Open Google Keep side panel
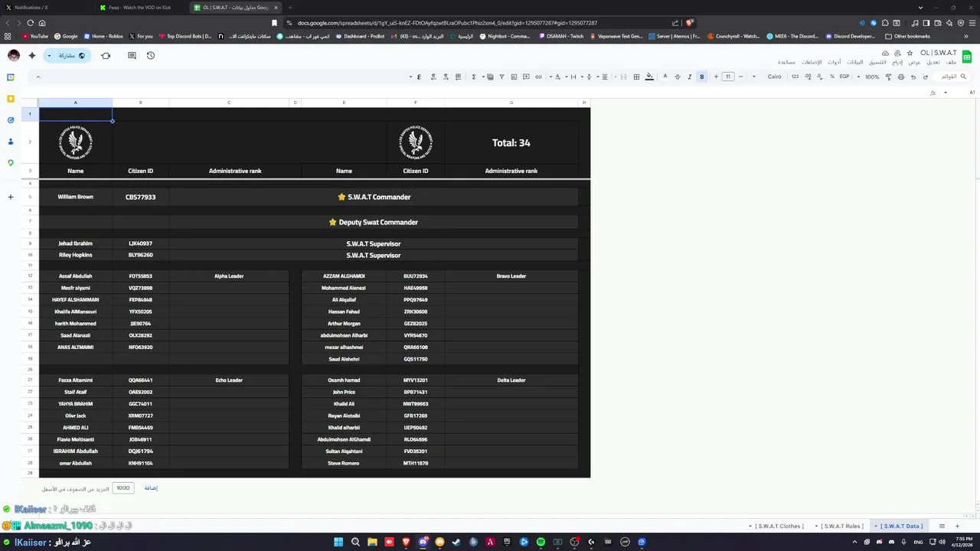 click(11, 99)
